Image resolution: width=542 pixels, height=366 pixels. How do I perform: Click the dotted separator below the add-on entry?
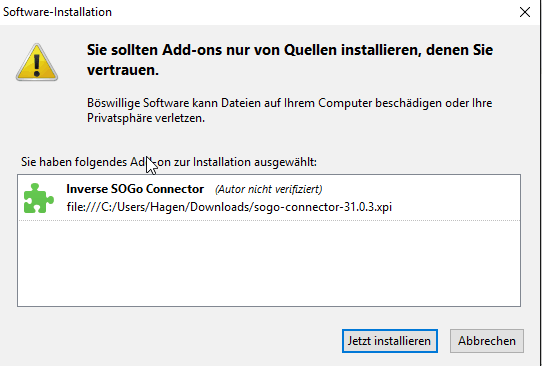click(269, 220)
